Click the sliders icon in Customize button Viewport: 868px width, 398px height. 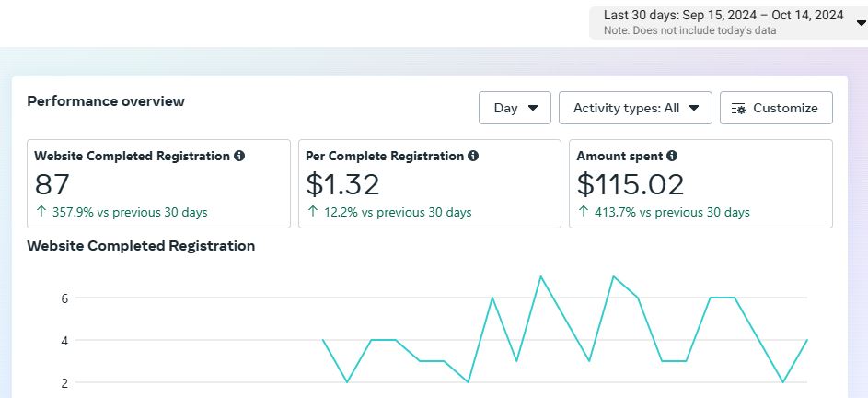coord(738,109)
